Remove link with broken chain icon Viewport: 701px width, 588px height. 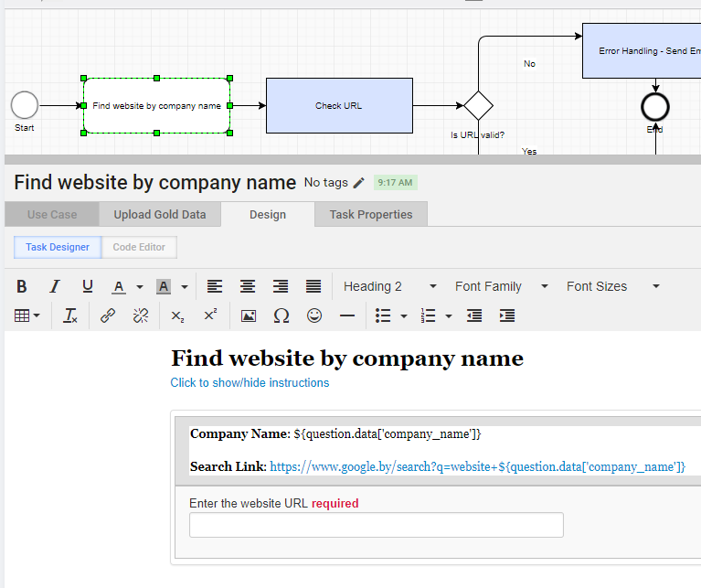point(141,315)
